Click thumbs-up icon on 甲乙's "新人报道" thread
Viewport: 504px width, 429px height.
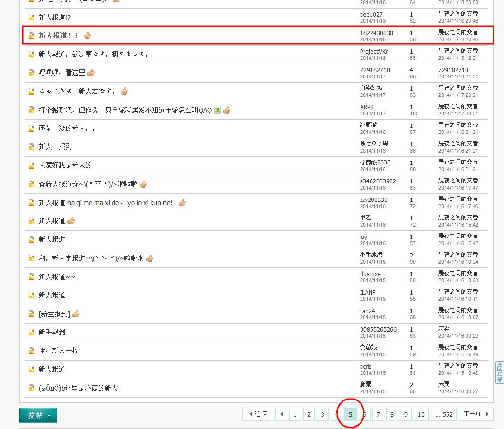click(x=71, y=221)
